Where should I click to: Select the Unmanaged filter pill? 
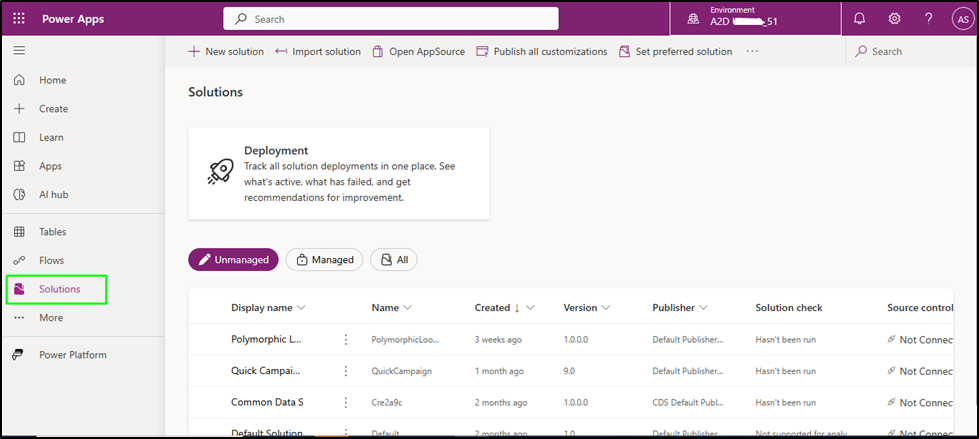(x=233, y=260)
